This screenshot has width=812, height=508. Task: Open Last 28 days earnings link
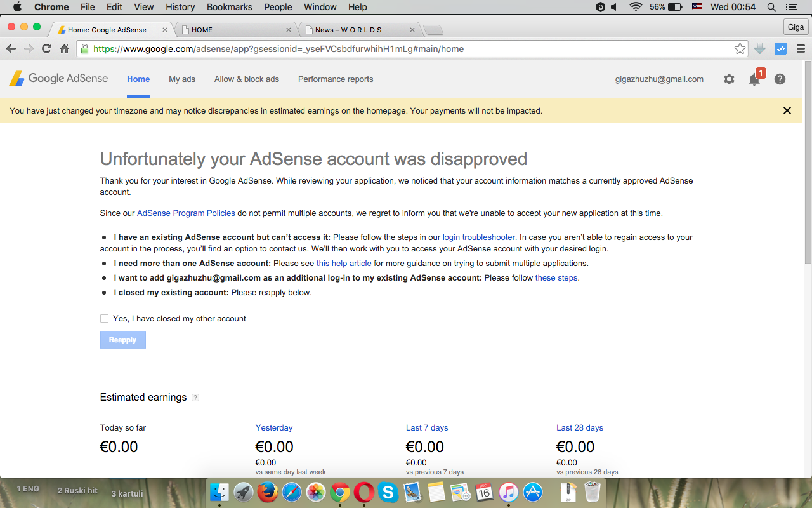click(580, 428)
